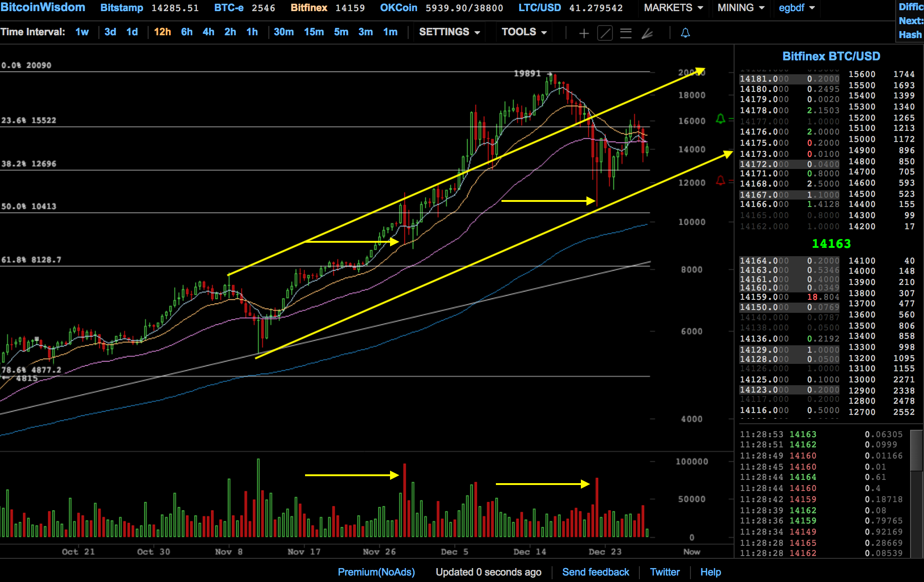Click the red alert bell on the price axis
The width and height of the screenshot is (924, 582).
pyautogui.click(x=721, y=180)
